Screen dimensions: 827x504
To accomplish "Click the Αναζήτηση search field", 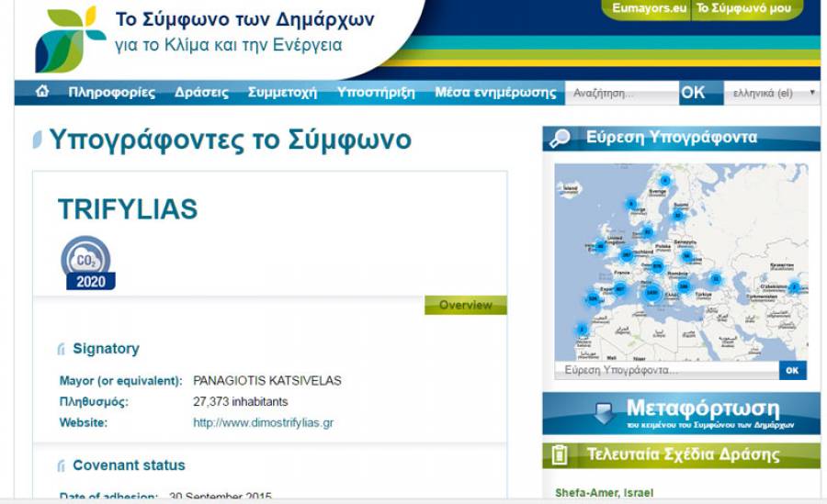I will point(620,93).
